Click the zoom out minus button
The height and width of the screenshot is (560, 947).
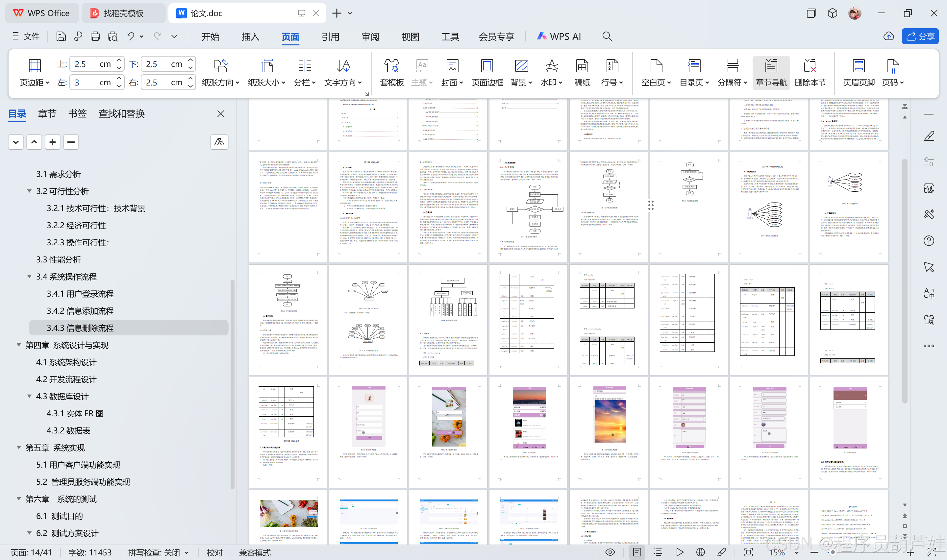pyautogui.click(x=814, y=552)
